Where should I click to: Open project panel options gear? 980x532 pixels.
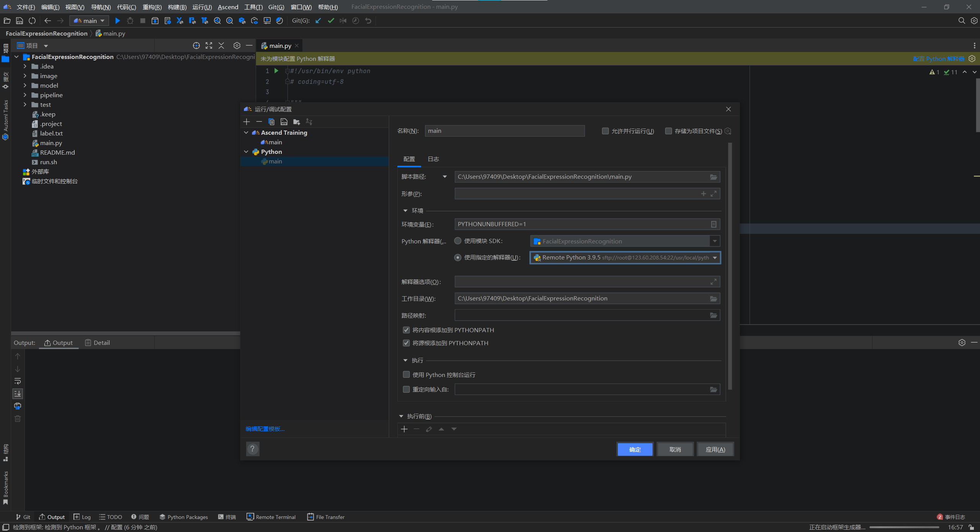(x=237, y=46)
